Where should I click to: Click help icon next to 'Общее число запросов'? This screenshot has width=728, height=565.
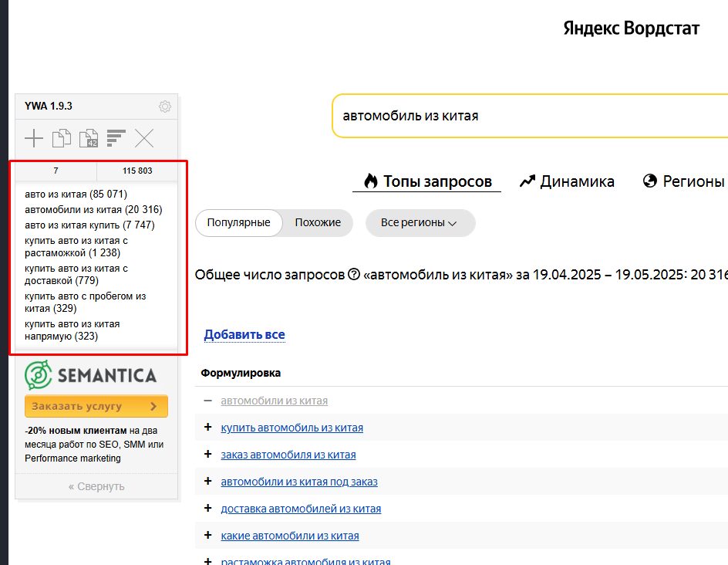(354, 275)
